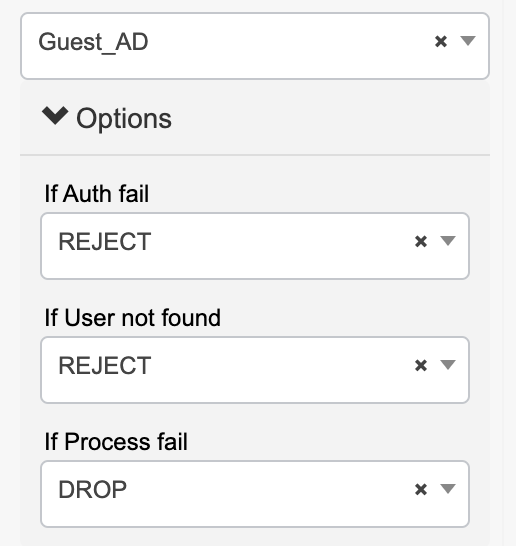Clear the Guest_AD selection
Screen dimensions: 516x546
(441, 41)
